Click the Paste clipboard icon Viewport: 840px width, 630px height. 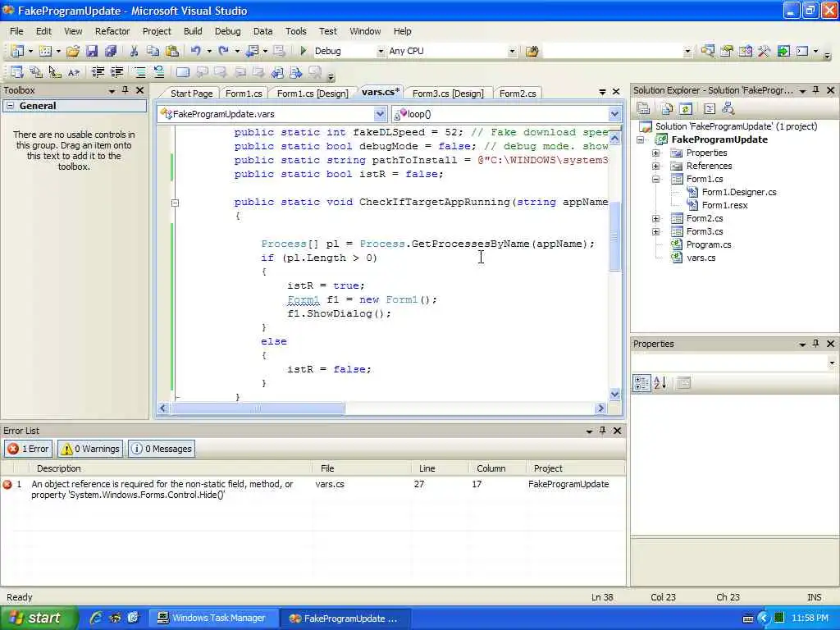pos(172,51)
